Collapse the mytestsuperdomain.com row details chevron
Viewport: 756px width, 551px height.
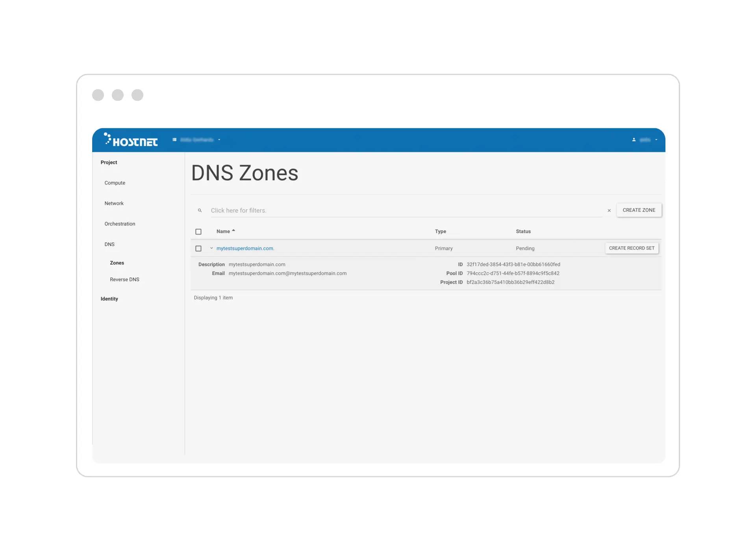(211, 248)
